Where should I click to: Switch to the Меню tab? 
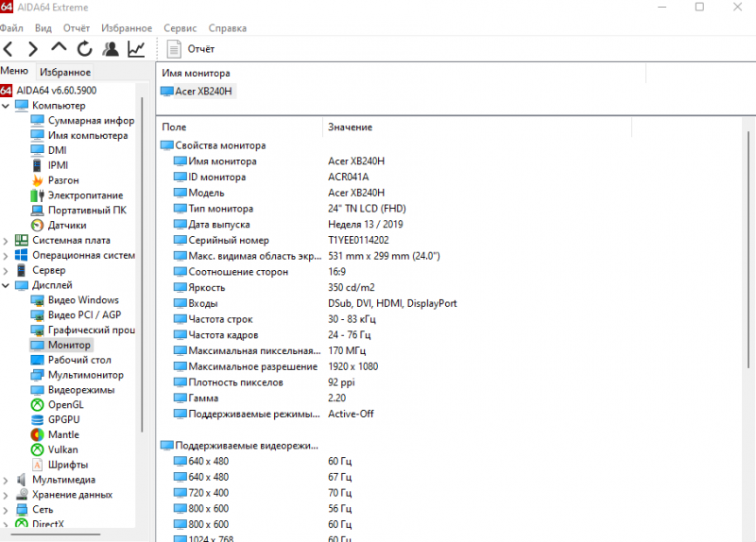(14, 71)
